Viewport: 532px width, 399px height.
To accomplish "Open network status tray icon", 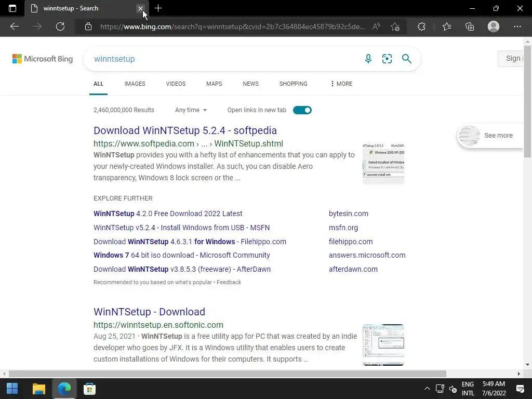I will [440, 389].
